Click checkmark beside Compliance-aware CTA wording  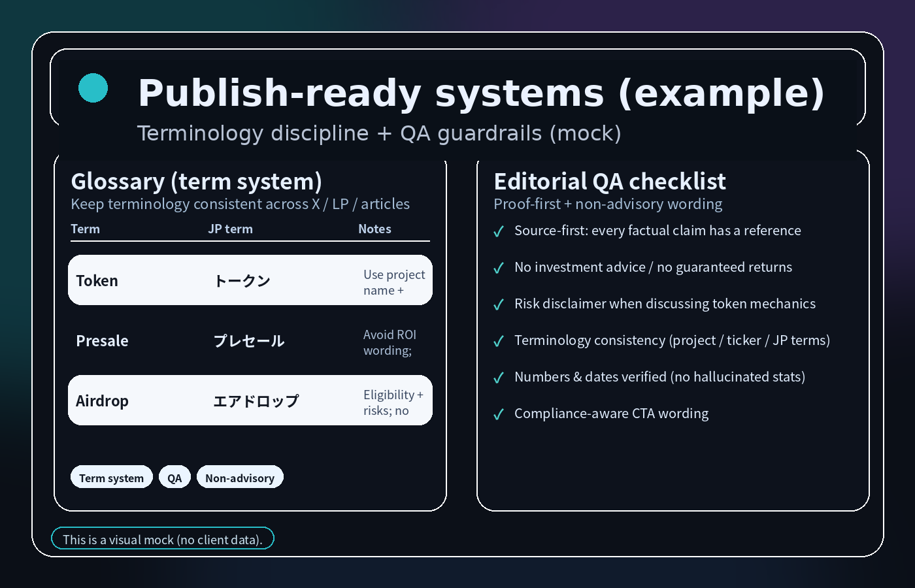click(499, 414)
